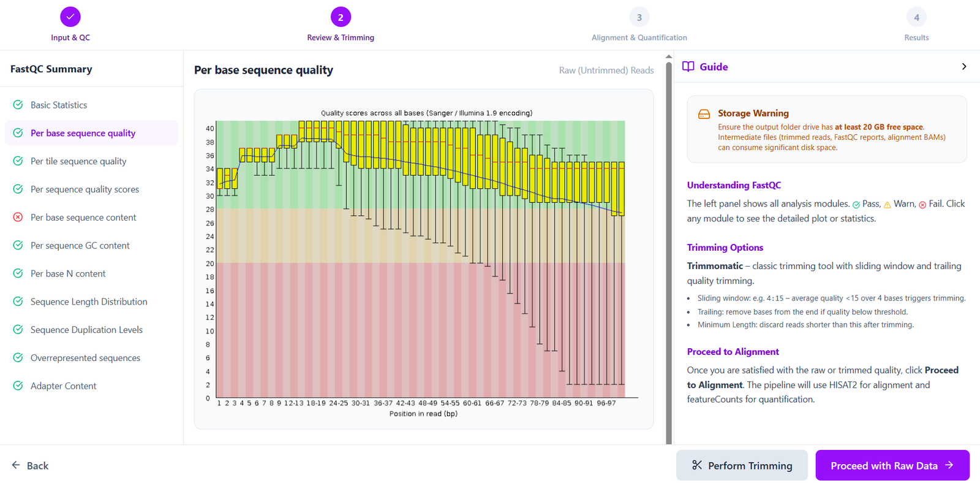
Task: Open the Basic Statistics module
Action: [91, 105]
